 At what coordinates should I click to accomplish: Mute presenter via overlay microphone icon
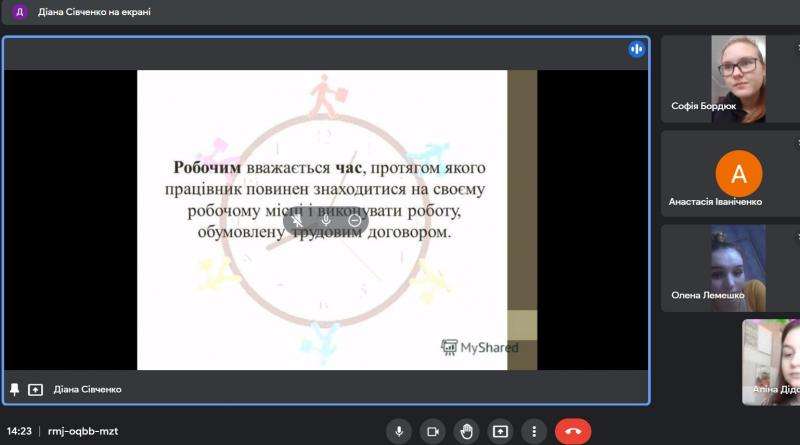[x=325, y=220]
